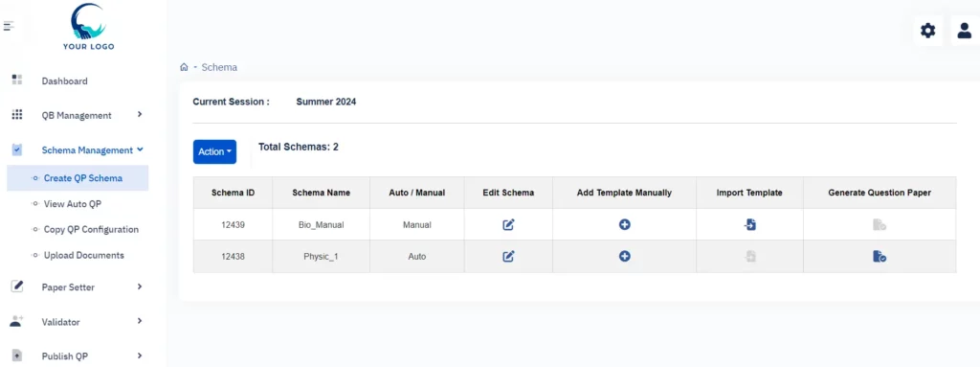Select QB Management menu label
The width and height of the screenshot is (980, 367).
[77, 115]
